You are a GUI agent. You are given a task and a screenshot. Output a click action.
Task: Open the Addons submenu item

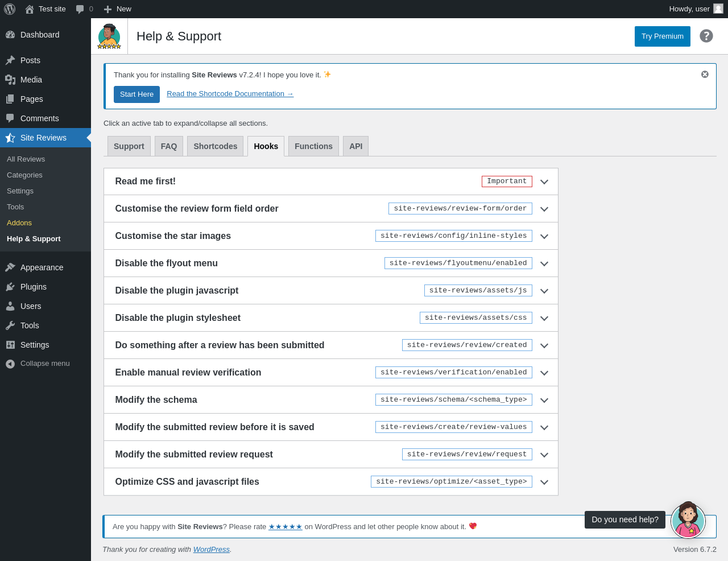(x=45, y=223)
